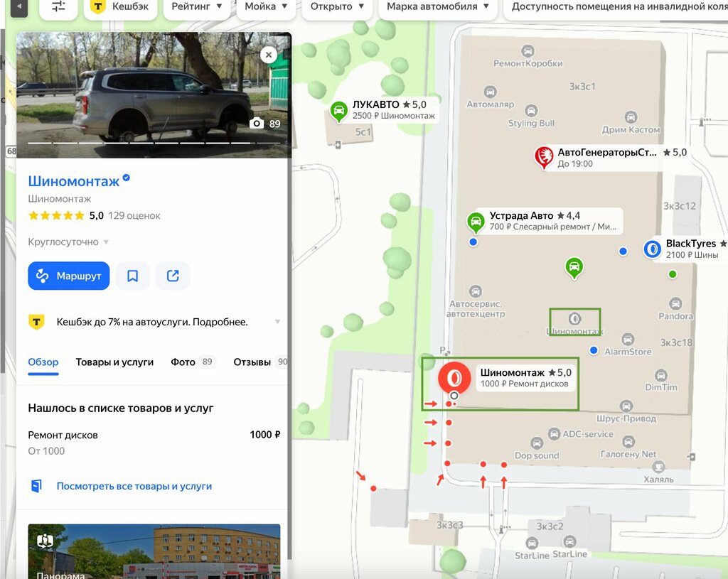Select the Pandora map icon
This screenshot has width=728, height=579.
click(675, 303)
